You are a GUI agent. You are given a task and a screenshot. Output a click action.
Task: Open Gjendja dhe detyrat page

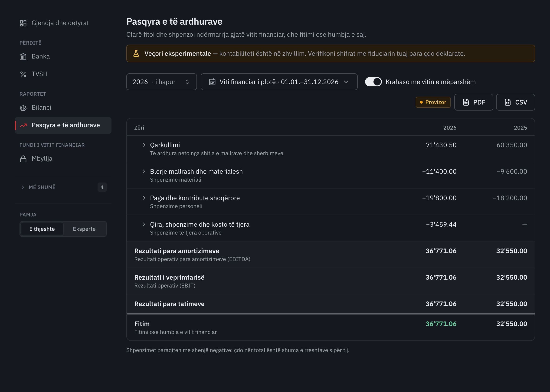click(63, 23)
